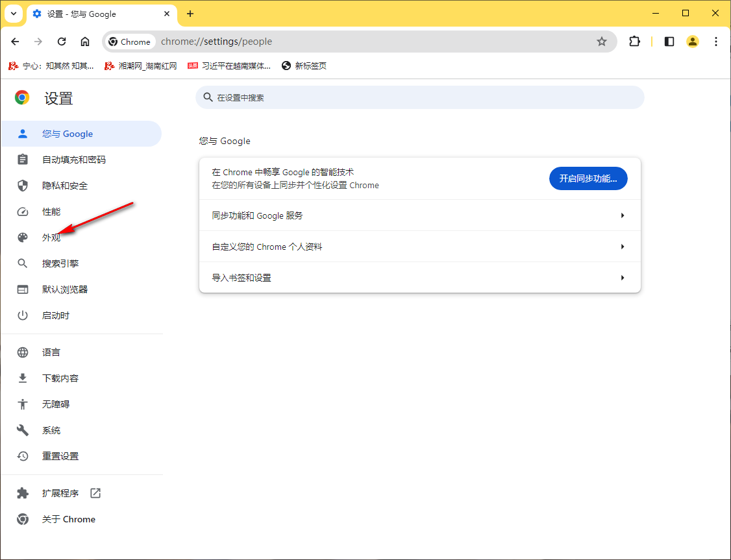Maximize the Chrome window
Screen dimensions: 731x560
686,14
